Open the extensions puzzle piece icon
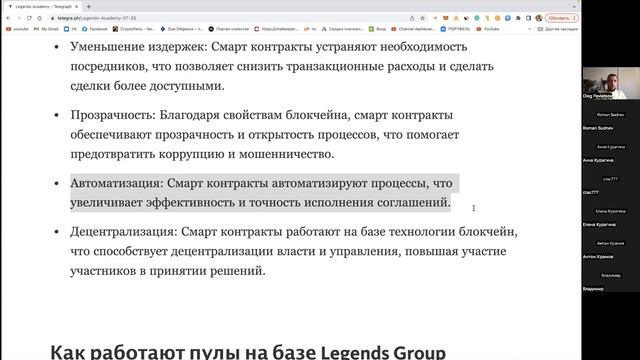This screenshot has height=360, width=640. [518, 18]
